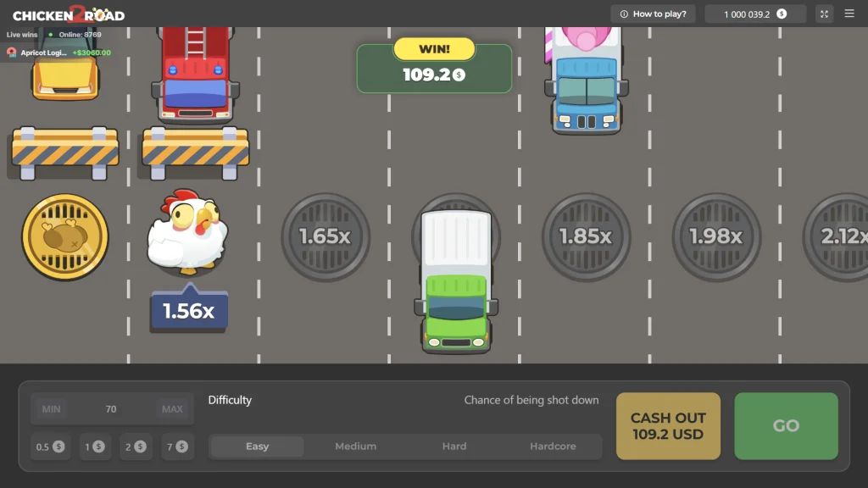Click the WIN! 109.2 banner
Viewport: 868px width, 488px height.
pos(434,65)
